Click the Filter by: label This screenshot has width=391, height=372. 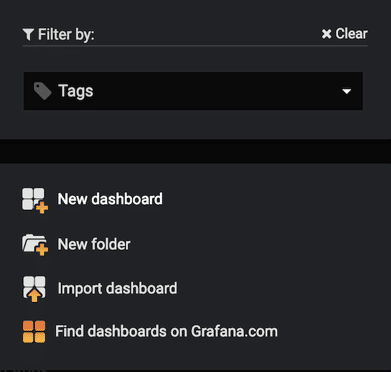pos(66,34)
